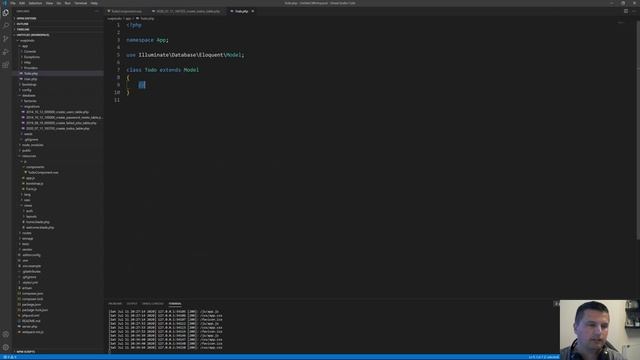Open the Extensions view

point(6,65)
